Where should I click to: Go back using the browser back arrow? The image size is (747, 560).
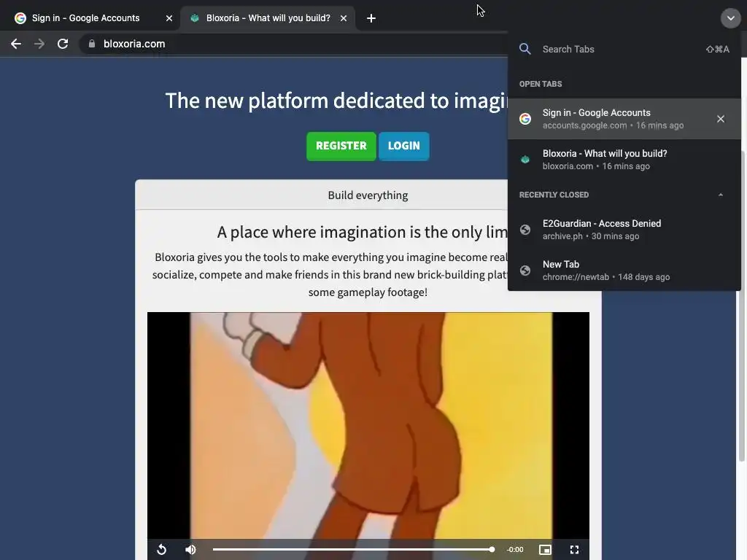[16, 44]
